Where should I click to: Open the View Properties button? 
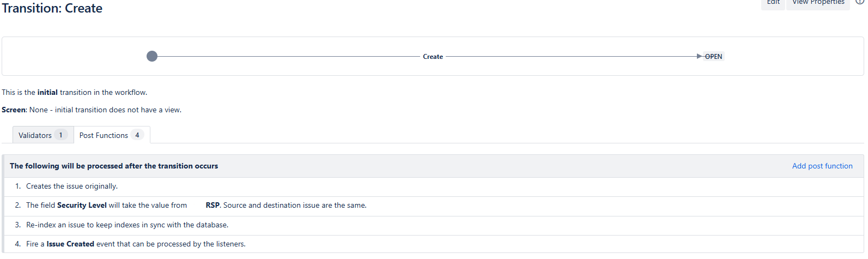coord(818,3)
